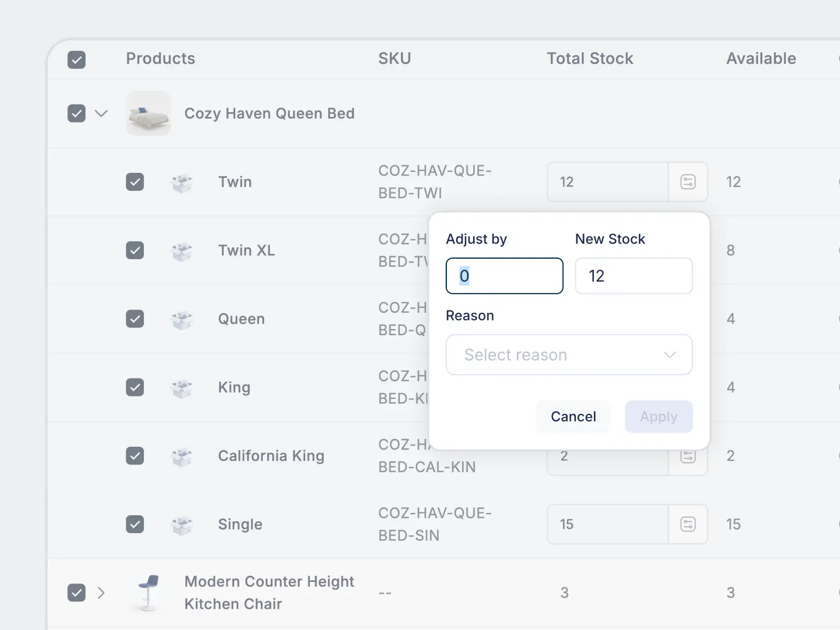The image size is (840, 630).
Task: Uncheck the Twin XL variant checkbox
Action: pos(135,250)
